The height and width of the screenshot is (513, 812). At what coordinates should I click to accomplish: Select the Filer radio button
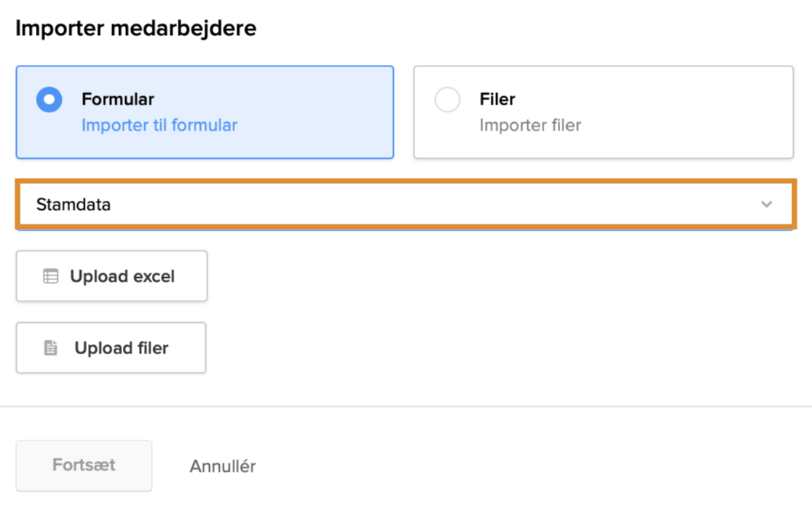tap(447, 99)
